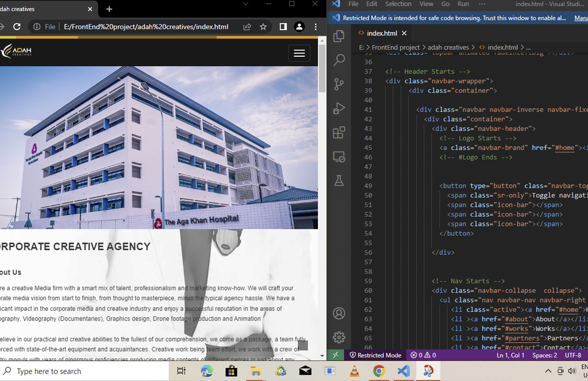The image size is (588, 381).
Task: Open the Testing flask icon
Action: click(x=339, y=180)
